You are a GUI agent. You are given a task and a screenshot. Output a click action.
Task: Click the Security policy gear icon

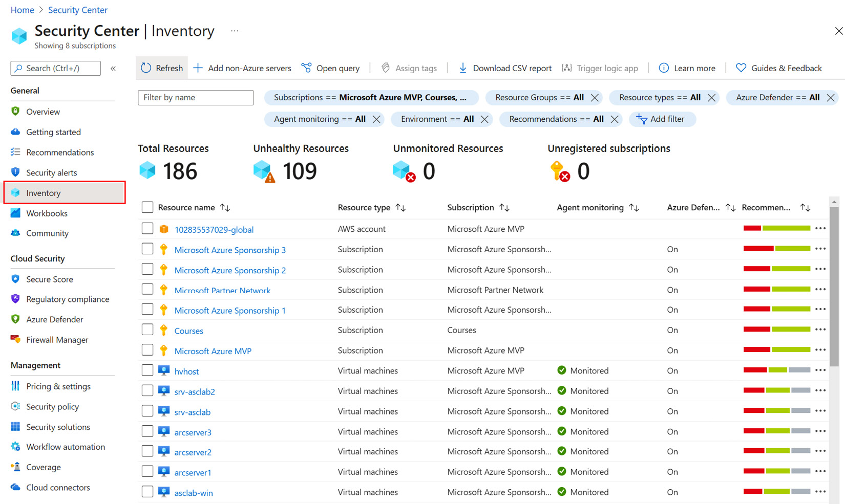tap(15, 406)
